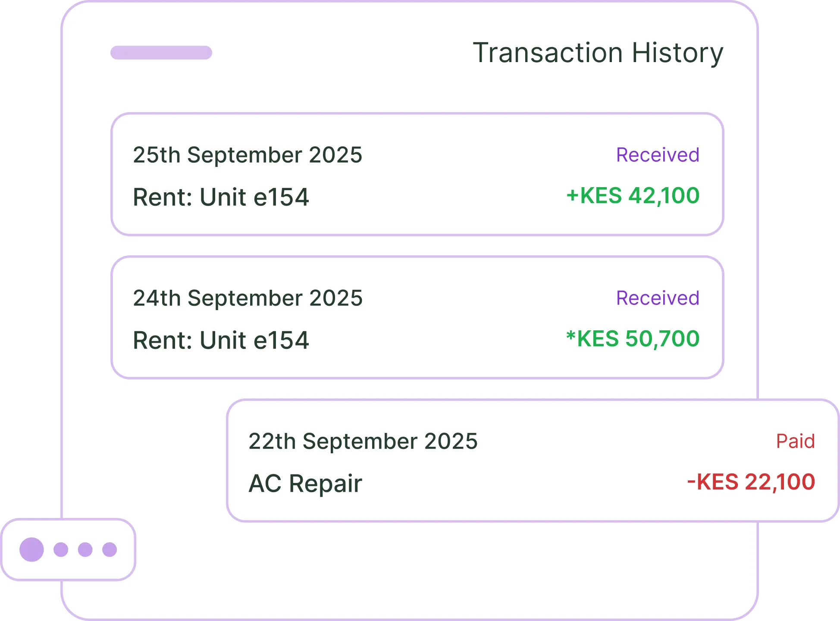Click the red Paid status label

point(795,441)
